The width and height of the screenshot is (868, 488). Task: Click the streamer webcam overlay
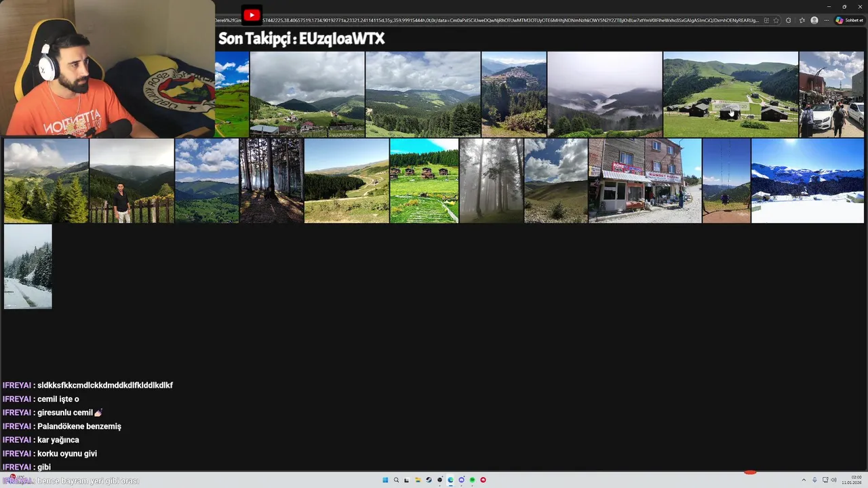click(x=107, y=68)
